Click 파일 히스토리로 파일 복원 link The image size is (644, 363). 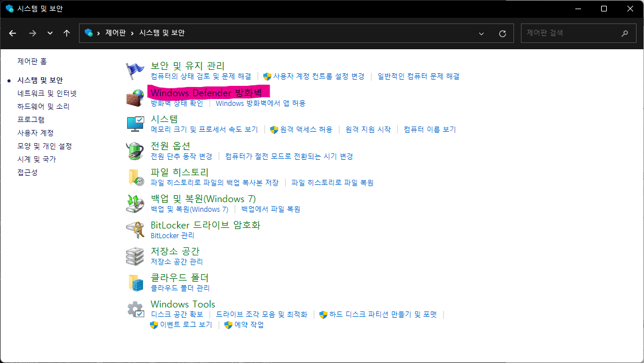[x=332, y=183]
